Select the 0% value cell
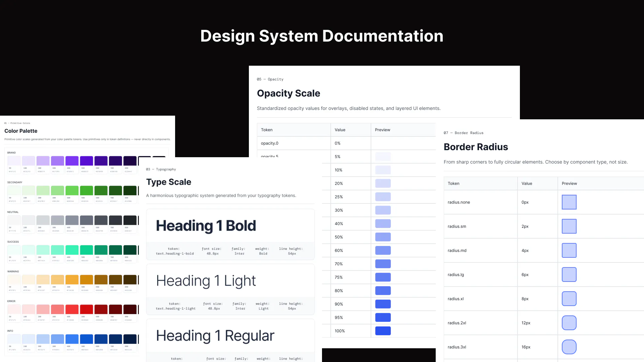Image resolution: width=644 pixels, height=362 pixels. pyautogui.click(x=351, y=143)
